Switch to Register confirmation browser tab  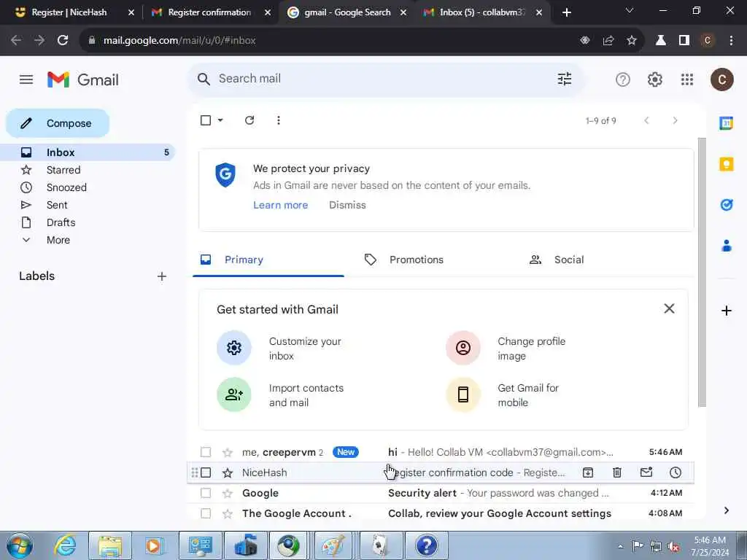[209, 12]
